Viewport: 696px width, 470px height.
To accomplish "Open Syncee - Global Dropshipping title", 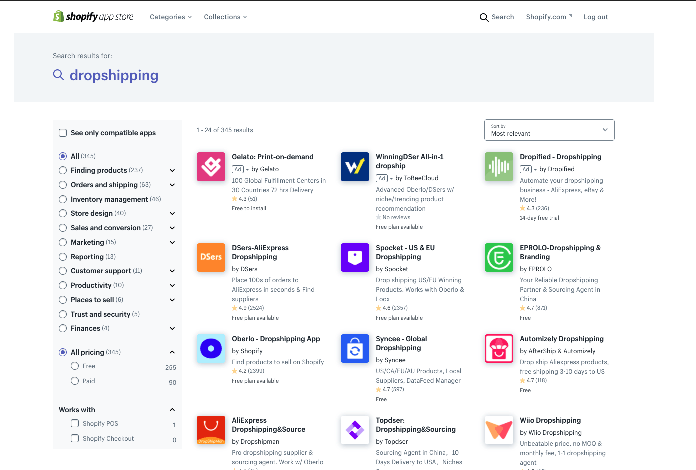I will click(x=401, y=343).
